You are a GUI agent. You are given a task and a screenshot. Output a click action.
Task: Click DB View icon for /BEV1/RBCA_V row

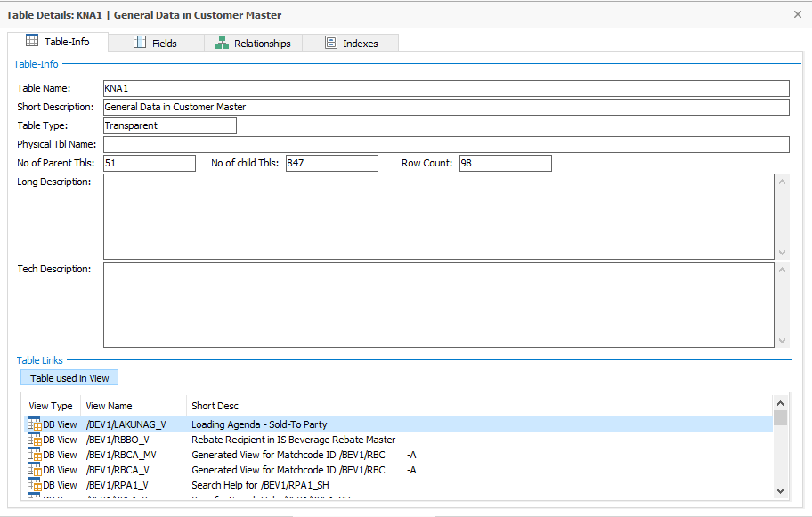tap(34, 469)
